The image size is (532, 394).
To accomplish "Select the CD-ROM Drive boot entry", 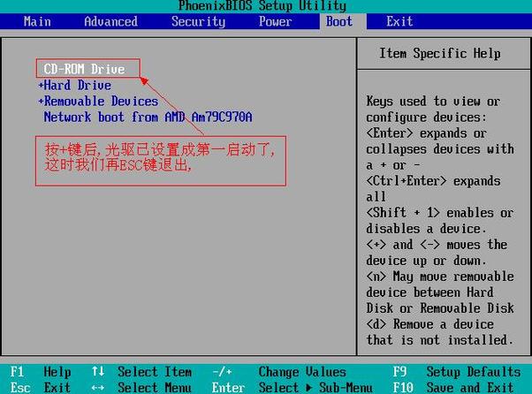I will (x=84, y=69).
